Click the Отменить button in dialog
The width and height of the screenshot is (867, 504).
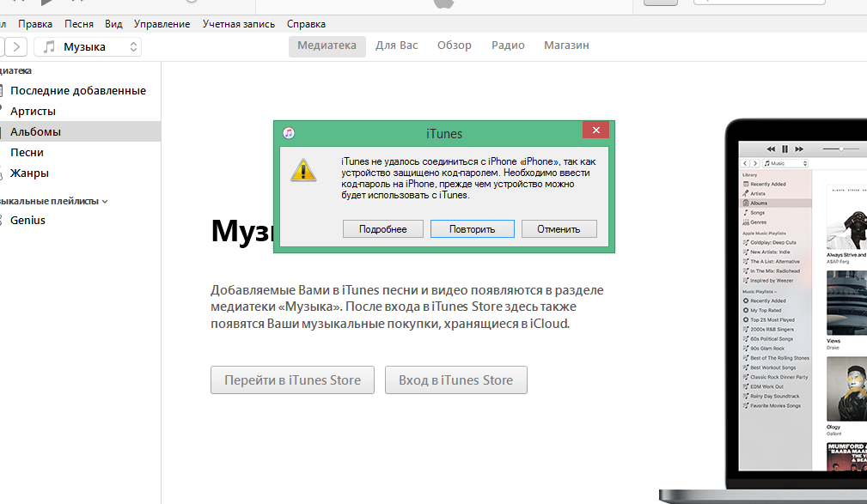[x=559, y=228]
